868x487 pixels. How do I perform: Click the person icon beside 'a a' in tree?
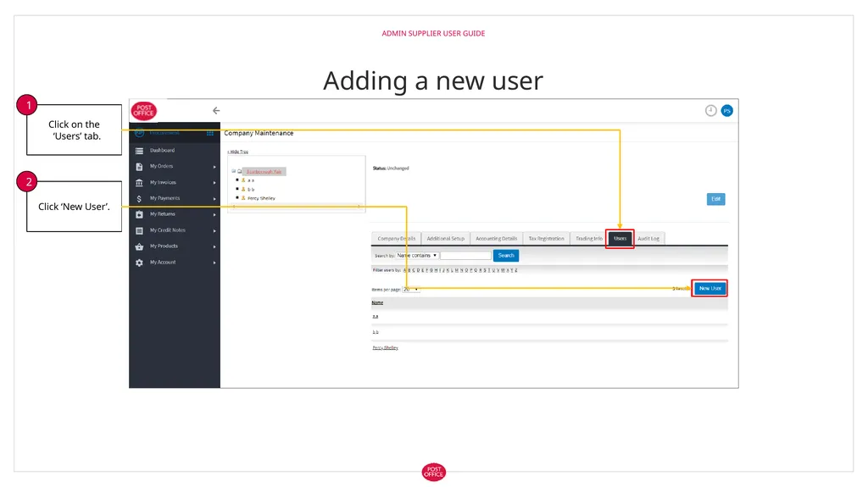243,180
